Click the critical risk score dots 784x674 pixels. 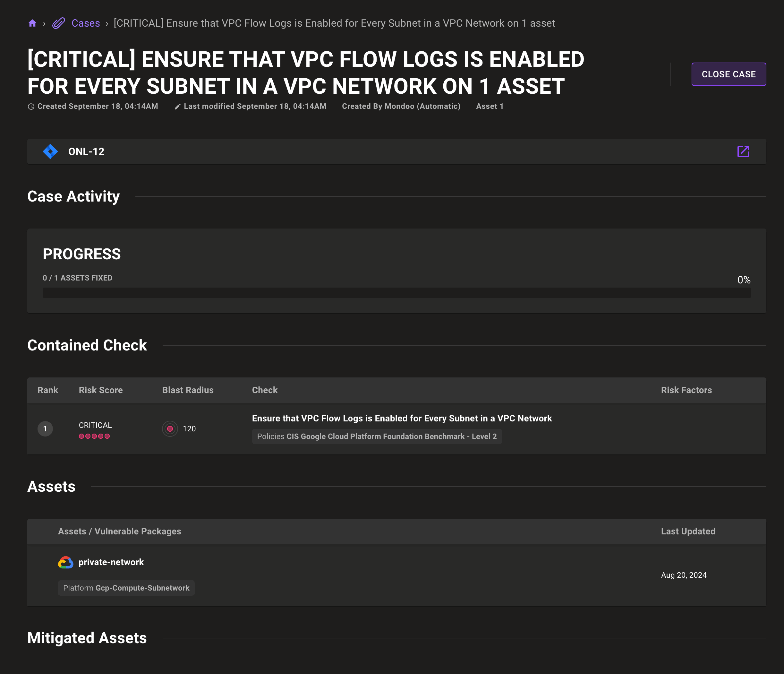point(94,436)
